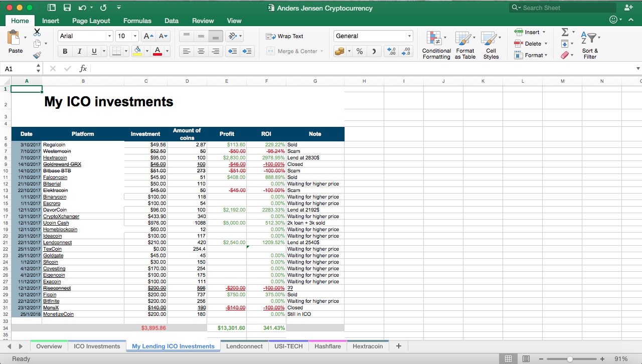Viewport: 642px width, 364px height.
Task: Click the Comma Style icon
Action: coord(374,51)
